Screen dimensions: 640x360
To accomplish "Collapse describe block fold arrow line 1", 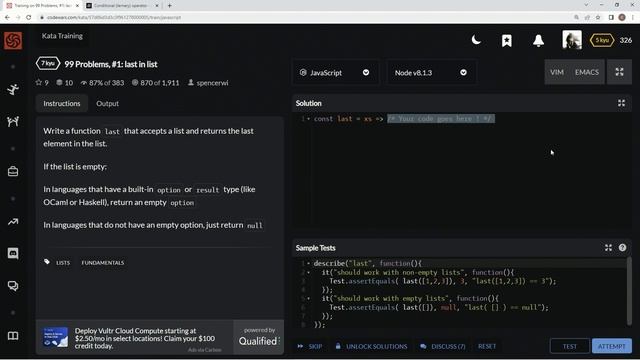I will tap(308, 263).
